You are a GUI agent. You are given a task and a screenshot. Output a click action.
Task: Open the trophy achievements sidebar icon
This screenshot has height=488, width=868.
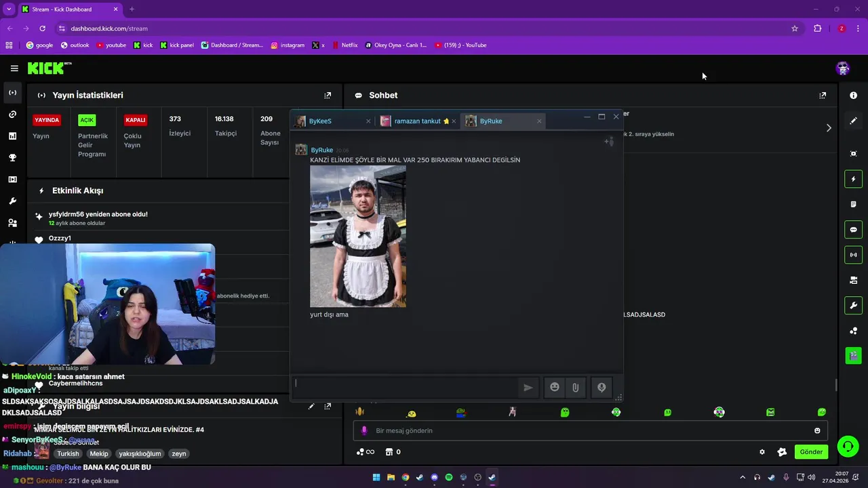12,158
